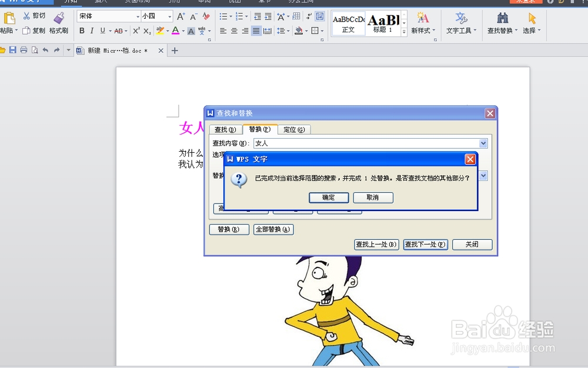The image size is (588, 368).
Task: Click the phonetic guide (wén) icon
Action: 202,31
